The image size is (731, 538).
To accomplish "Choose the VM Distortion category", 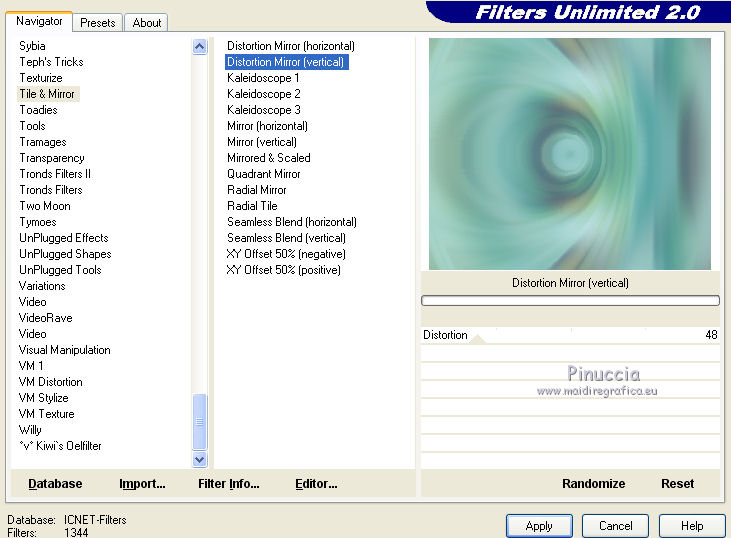I will coord(50,382).
